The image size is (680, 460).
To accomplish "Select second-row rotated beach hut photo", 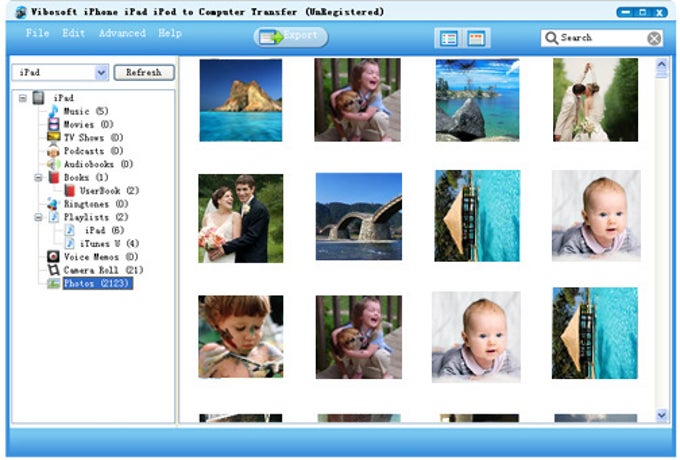I will click(477, 216).
